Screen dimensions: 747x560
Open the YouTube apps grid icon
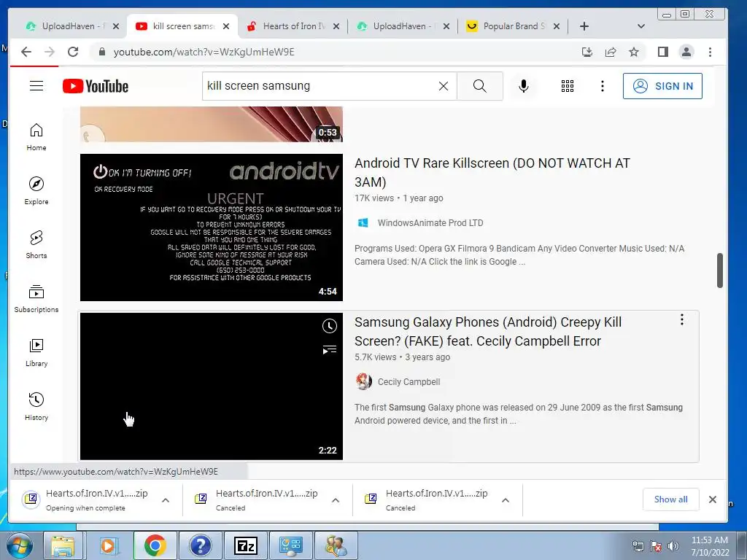[567, 86]
